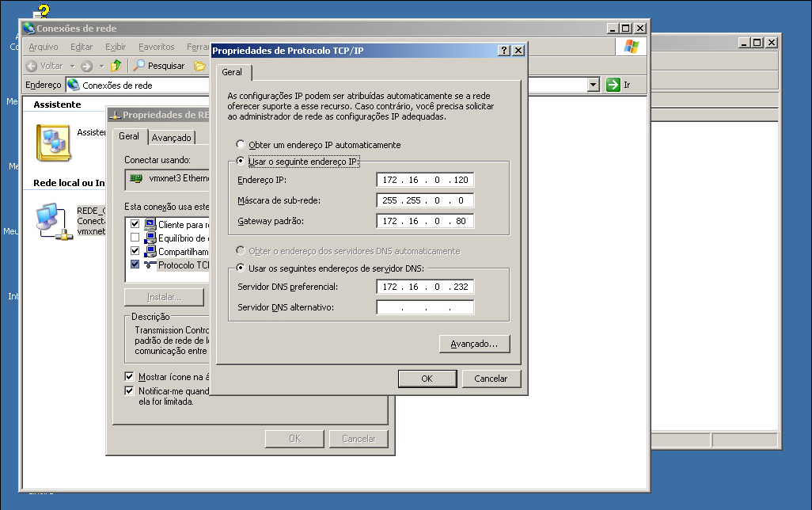Click Cancelar in connection properties dialog

(359, 439)
